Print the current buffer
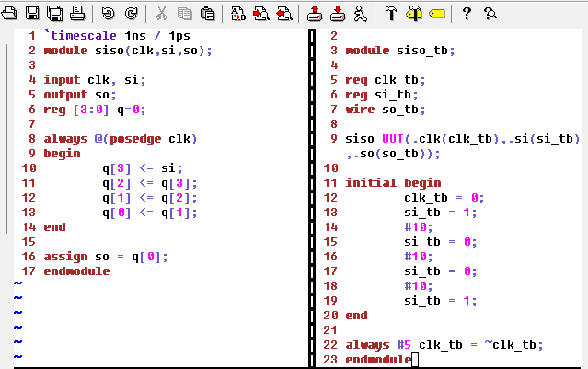The height and width of the screenshot is (369, 588). [76, 13]
